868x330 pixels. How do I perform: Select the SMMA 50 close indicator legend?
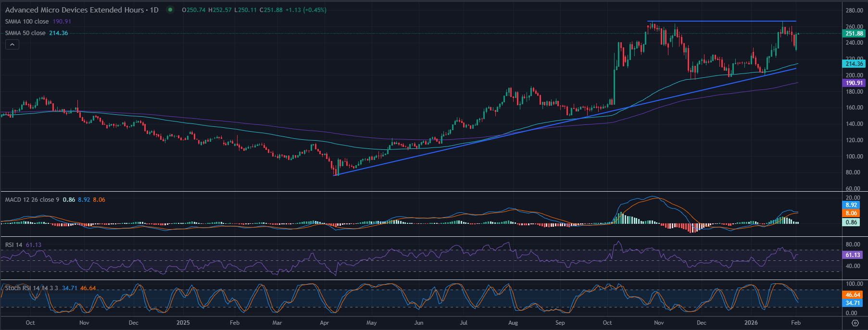37,33
